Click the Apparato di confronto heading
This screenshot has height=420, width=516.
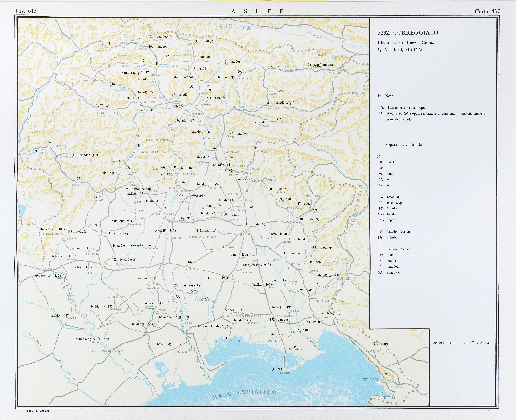tap(403, 144)
